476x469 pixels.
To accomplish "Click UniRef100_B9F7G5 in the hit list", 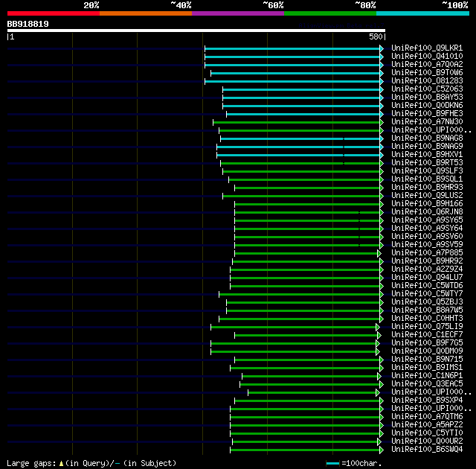I will click(x=427, y=343).
